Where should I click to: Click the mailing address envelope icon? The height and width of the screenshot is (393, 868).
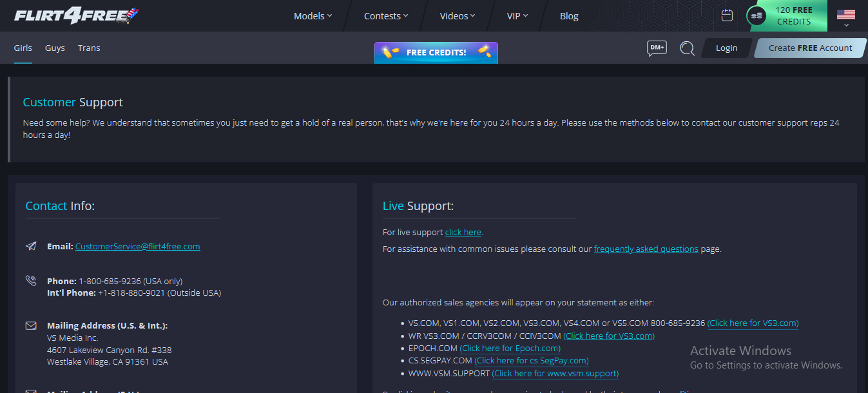(31, 326)
